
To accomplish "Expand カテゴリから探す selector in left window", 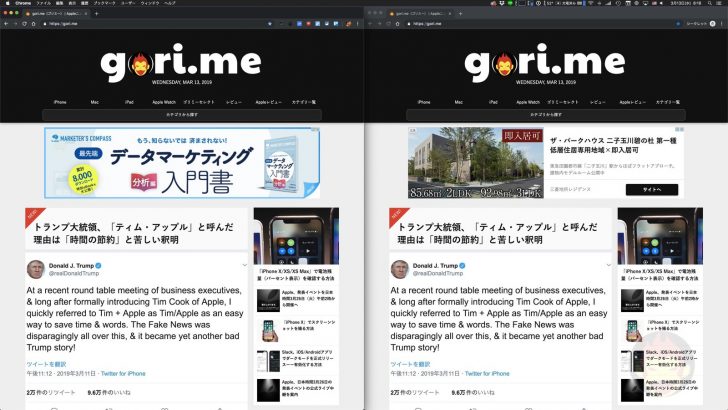I will 182,115.
